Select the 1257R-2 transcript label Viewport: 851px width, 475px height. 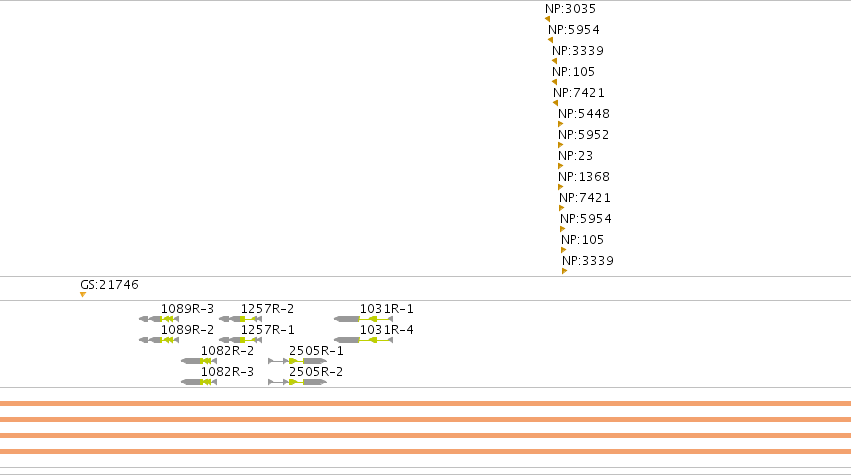268,309
